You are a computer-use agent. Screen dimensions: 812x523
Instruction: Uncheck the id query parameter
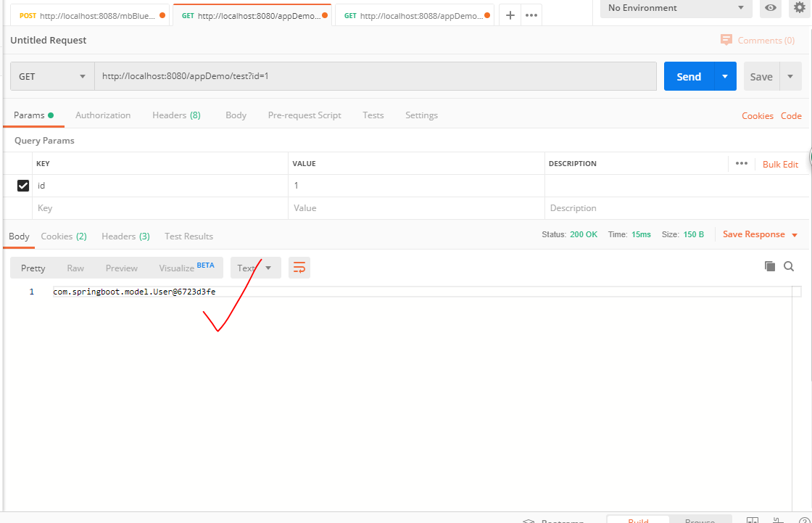click(x=23, y=185)
